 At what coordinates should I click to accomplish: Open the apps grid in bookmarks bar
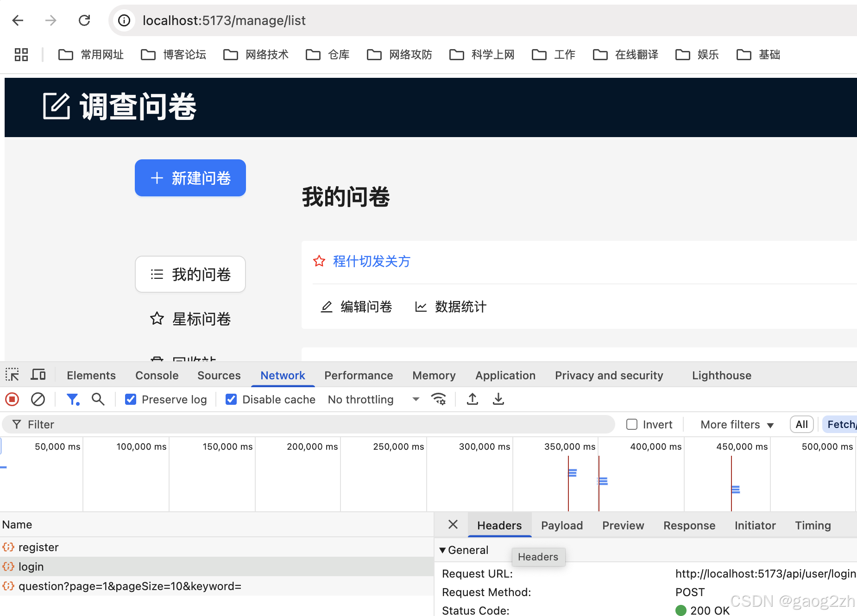pyautogui.click(x=21, y=55)
